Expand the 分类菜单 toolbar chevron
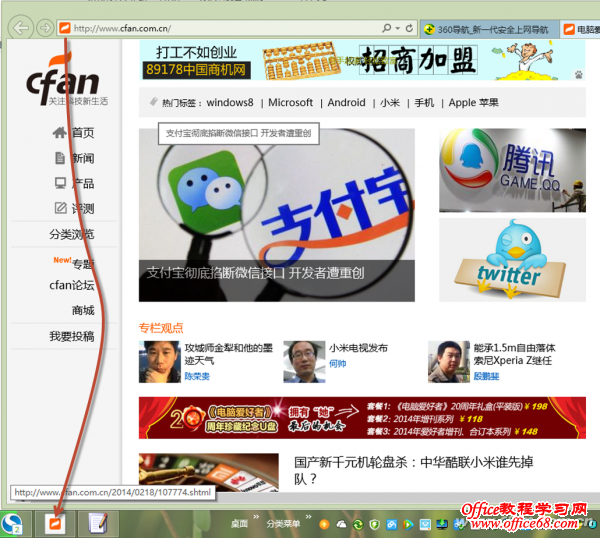The image size is (600, 538). tap(308, 517)
